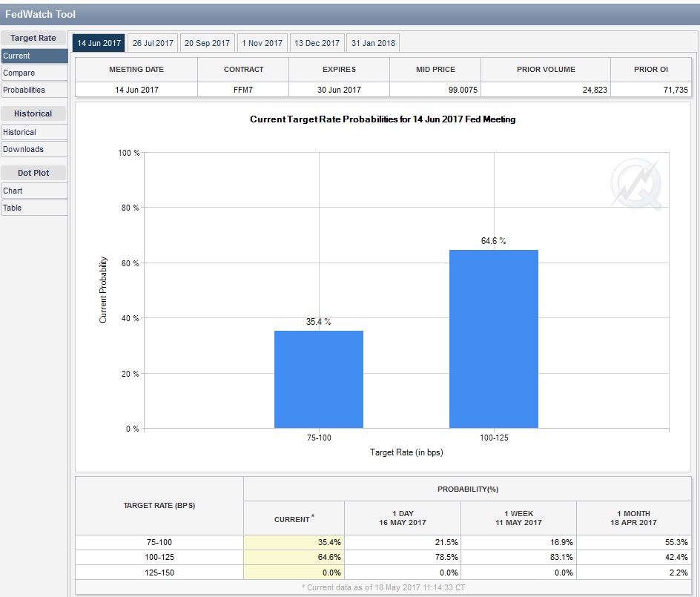This screenshot has width=700, height=597.
Task: Click the 75-100 x-axis label
Action: pyautogui.click(x=319, y=438)
